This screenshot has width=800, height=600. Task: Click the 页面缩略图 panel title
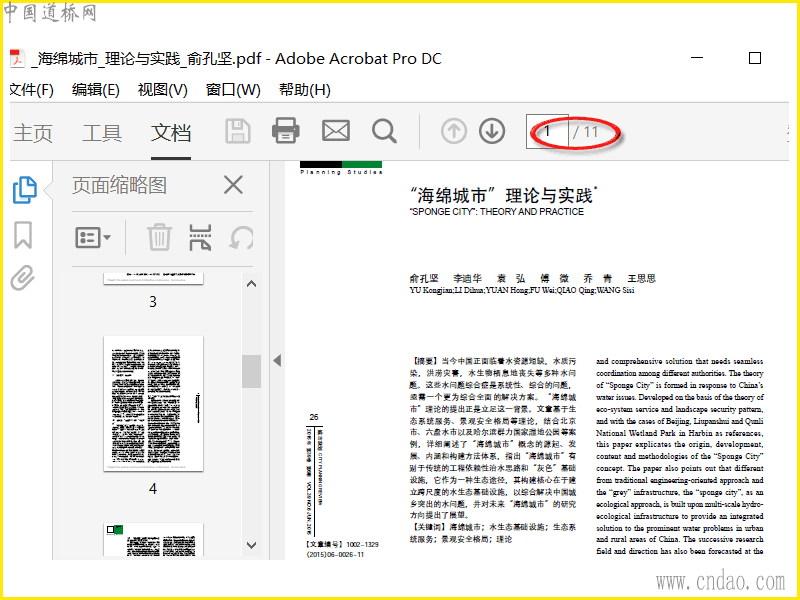click(x=119, y=185)
